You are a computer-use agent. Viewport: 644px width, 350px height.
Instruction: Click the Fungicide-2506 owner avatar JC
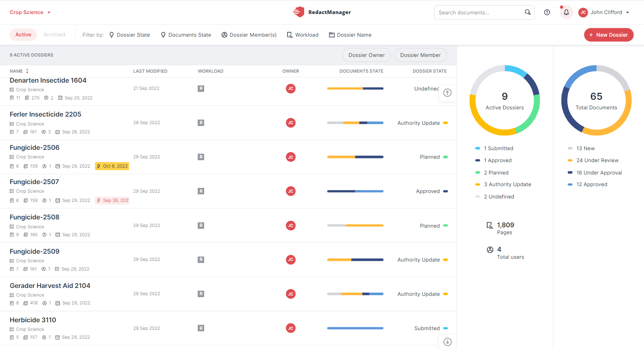click(291, 157)
